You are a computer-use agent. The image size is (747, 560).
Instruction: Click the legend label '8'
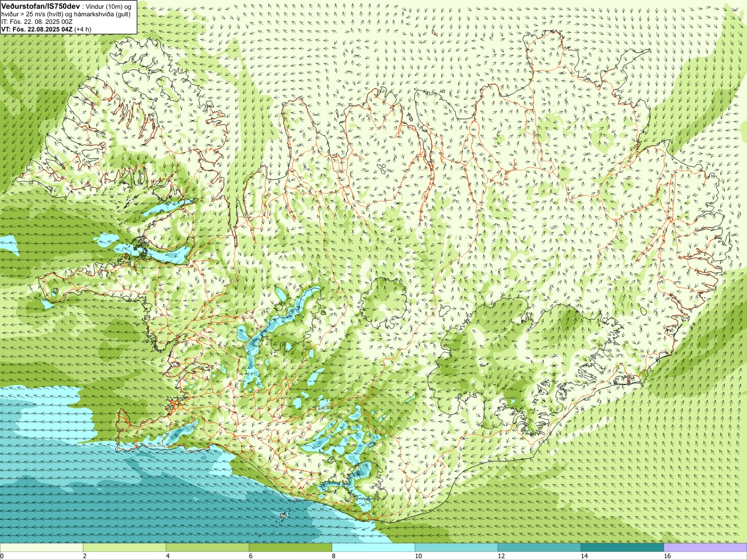pos(333,556)
